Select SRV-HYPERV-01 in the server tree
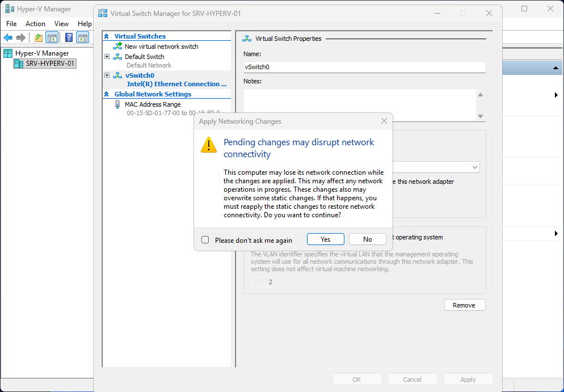The width and height of the screenshot is (564, 392). click(x=44, y=63)
